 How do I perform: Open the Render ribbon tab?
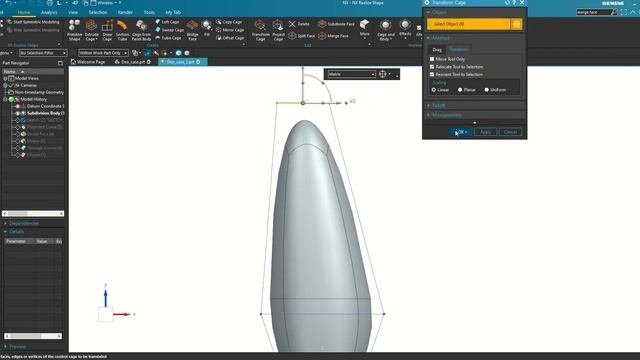click(125, 13)
